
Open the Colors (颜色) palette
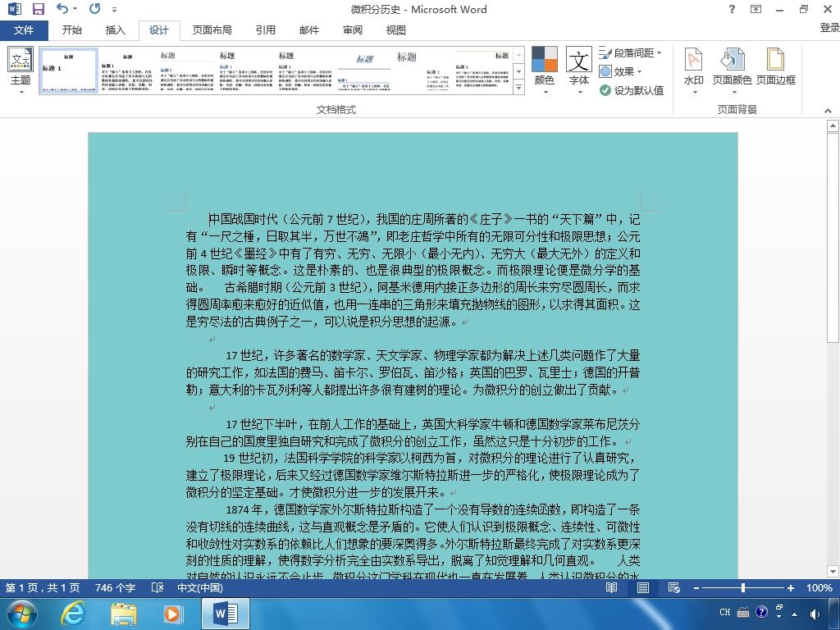545,71
